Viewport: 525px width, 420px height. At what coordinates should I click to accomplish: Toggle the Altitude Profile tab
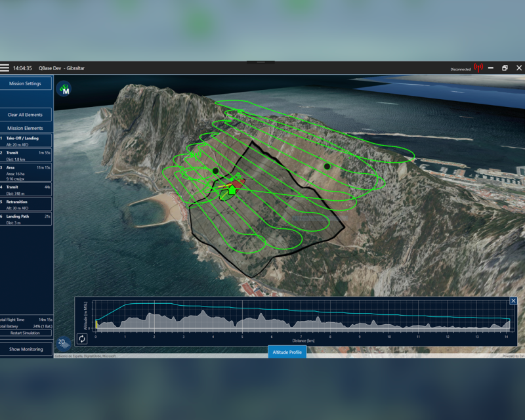pos(287,352)
